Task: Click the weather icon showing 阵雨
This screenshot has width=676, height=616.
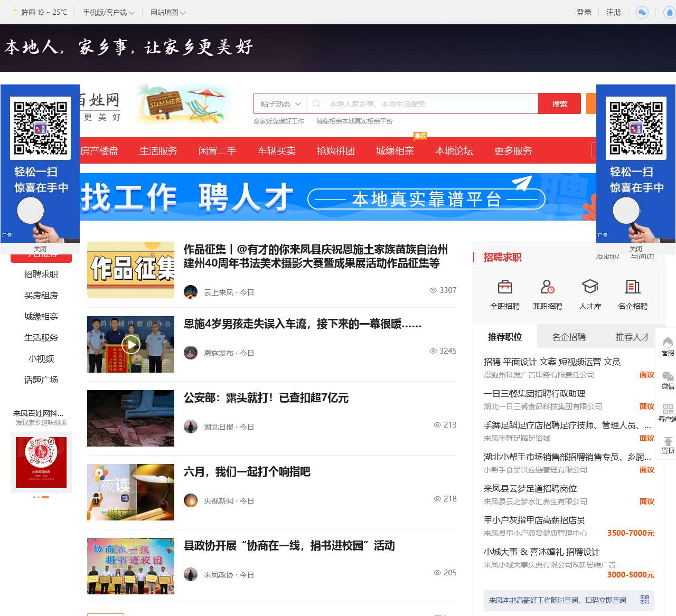Action: [13, 11]
